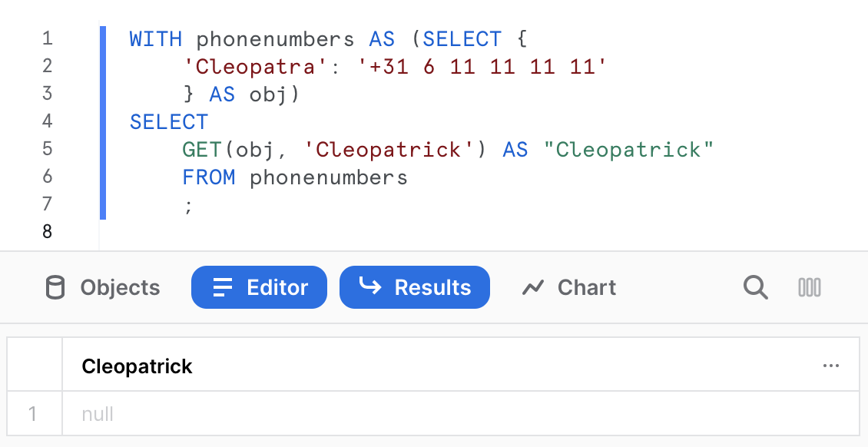The height and width of the screenshot is (447, 868).
Task: Switch to the Chart view
Action: [x=568, y=287]
